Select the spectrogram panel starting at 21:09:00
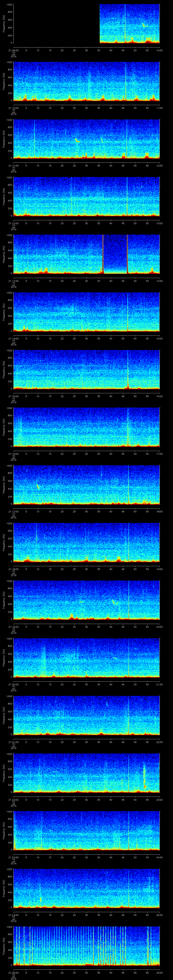The width and height of the screenshot is (173, 980). [86, 24]
